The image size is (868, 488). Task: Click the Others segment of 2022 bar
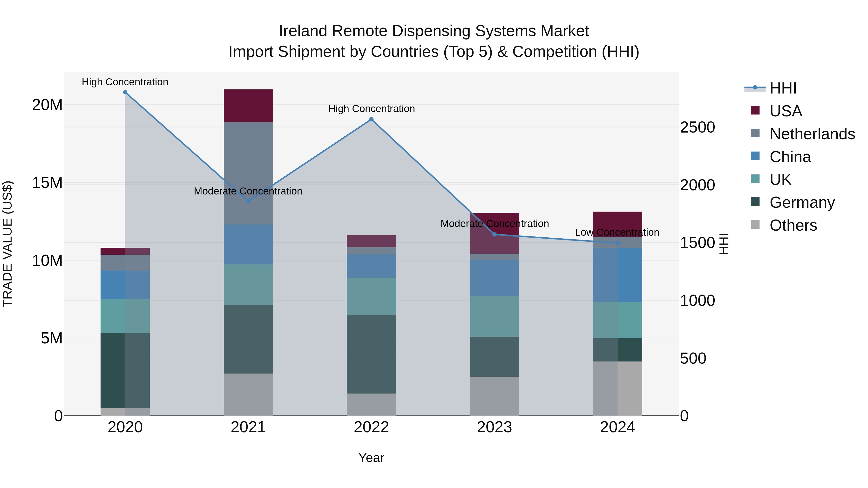pyautogui.click(x=371, y=405)
